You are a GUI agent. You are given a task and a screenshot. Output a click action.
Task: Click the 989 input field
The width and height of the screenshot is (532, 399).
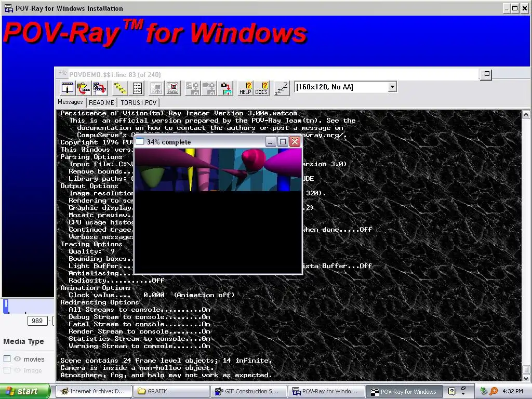point(37,321)
